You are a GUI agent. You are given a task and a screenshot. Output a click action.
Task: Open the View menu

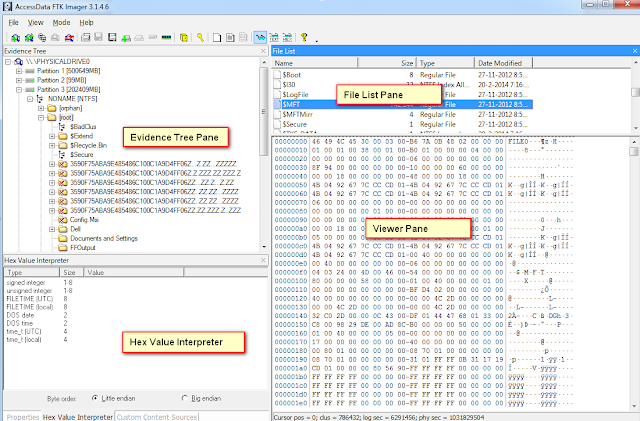click(x=36, y=22)
